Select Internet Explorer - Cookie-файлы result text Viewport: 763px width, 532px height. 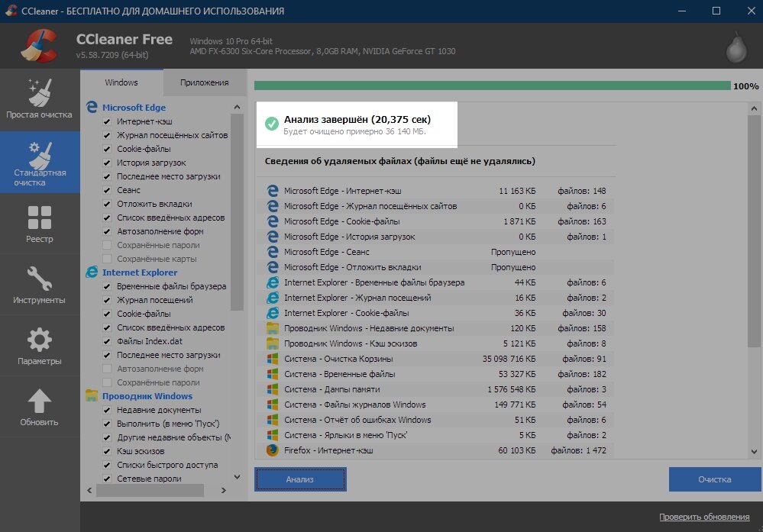347,313
